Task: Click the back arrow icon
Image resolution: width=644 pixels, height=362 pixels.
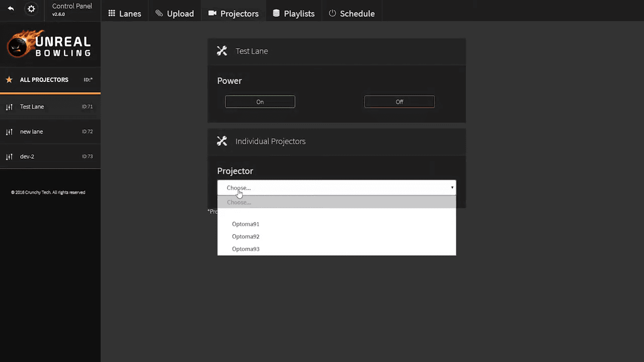Action: [x=11, y=9]
